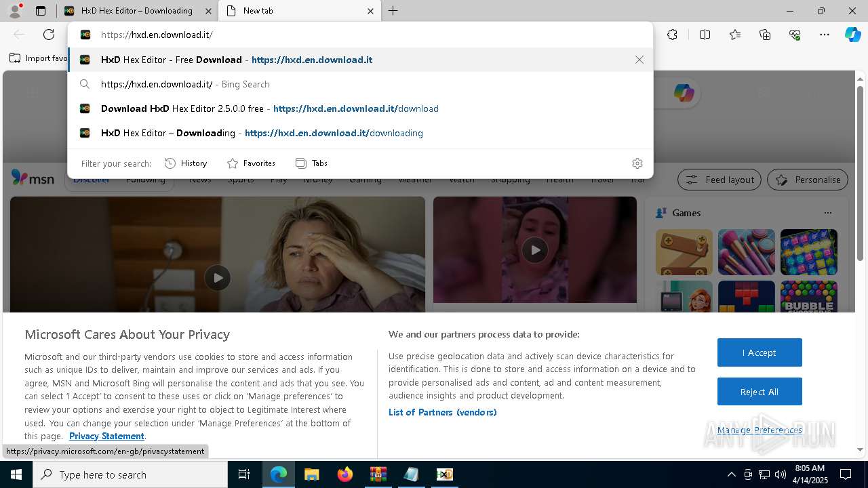
Task: Open the Collections icon
Action: pyautogui.click(x=765, y=35)
